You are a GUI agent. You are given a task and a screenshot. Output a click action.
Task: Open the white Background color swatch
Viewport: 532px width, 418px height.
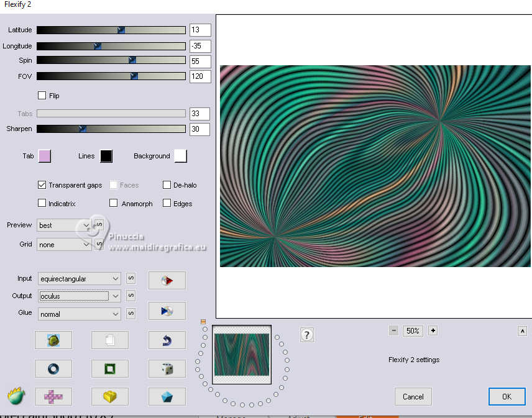(180, 156)
